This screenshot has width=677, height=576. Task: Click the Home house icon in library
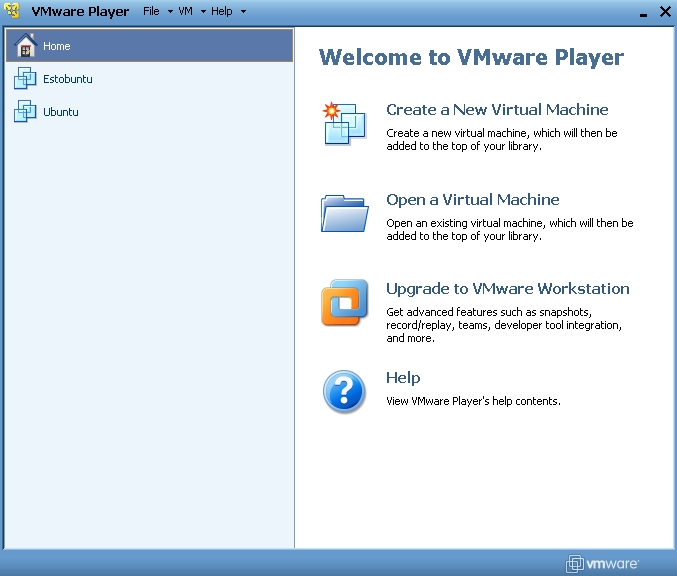coord(25,45)
